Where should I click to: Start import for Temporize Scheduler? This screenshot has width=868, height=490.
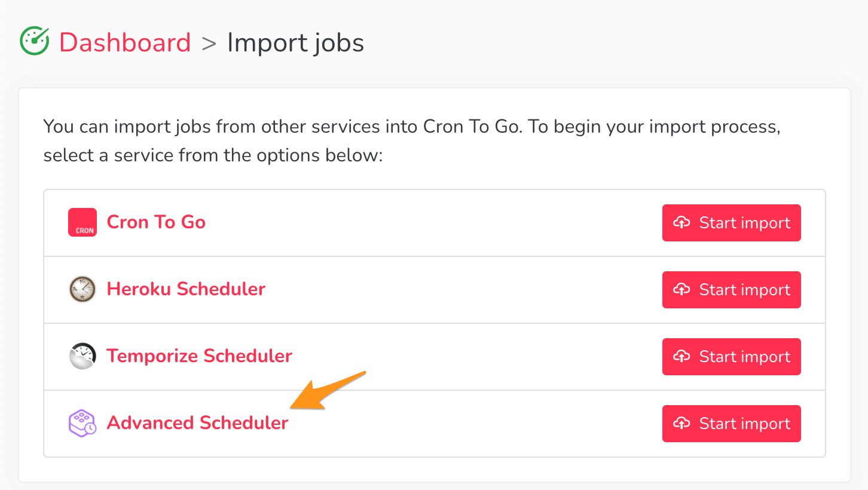tap(732, 357)
